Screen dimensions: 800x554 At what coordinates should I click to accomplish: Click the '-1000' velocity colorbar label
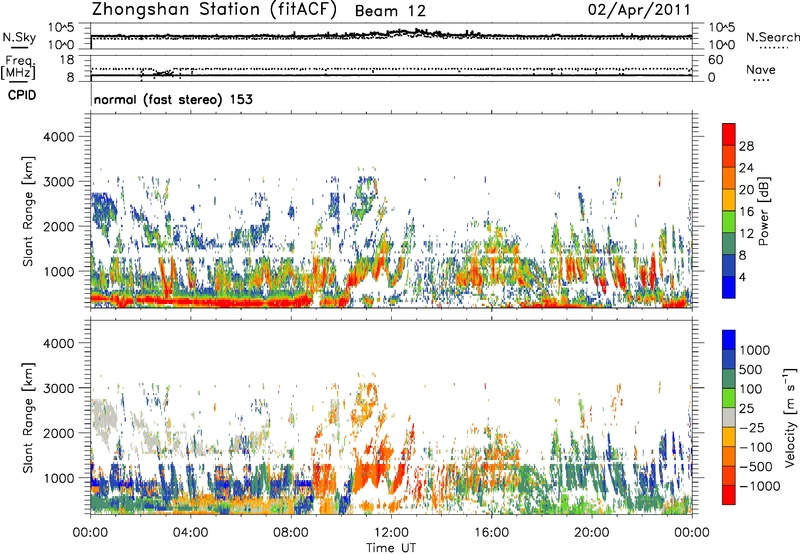759,486
